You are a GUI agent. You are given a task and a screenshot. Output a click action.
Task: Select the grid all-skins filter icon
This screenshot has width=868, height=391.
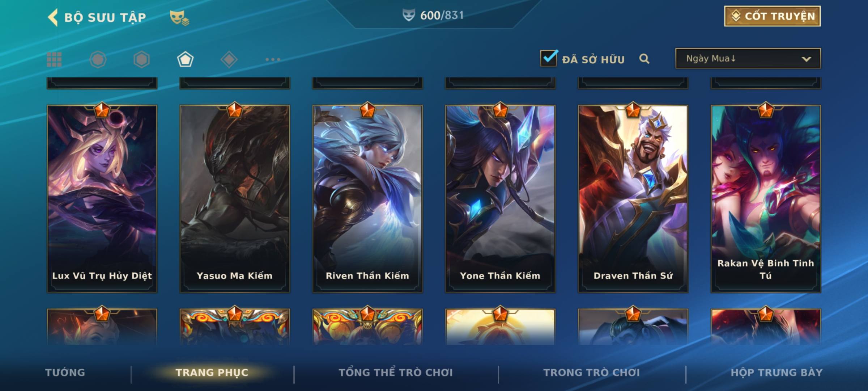point(54,59)
